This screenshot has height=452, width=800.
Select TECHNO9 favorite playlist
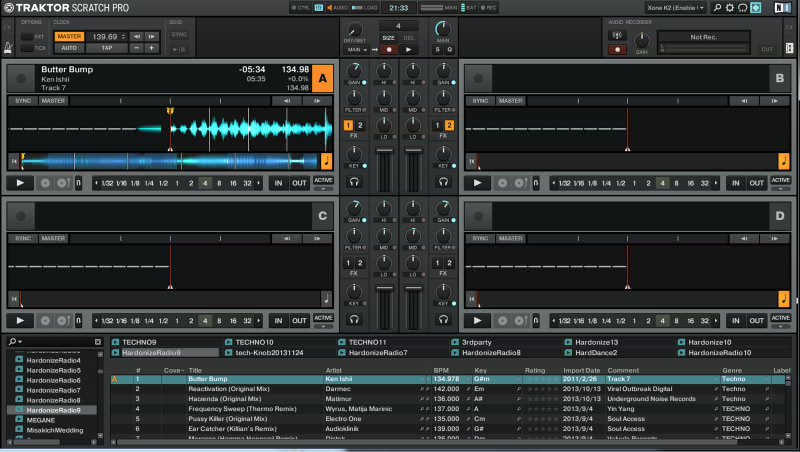click(139, 342)
